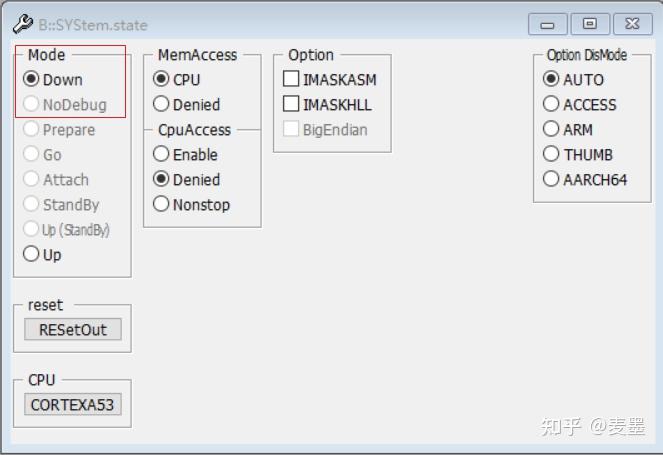Switch DisMode to ARM
This screenshot has width=663, height=455.
click(x=551, y=130)
